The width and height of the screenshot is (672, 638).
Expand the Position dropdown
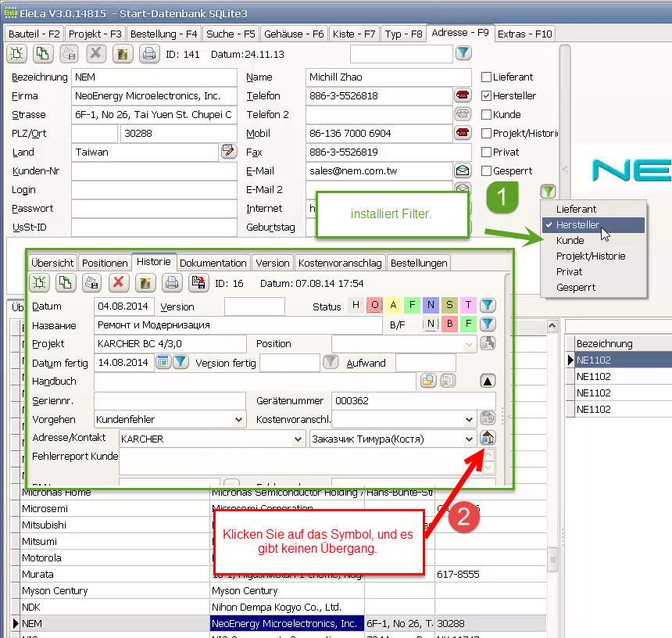tap(470, 344)
